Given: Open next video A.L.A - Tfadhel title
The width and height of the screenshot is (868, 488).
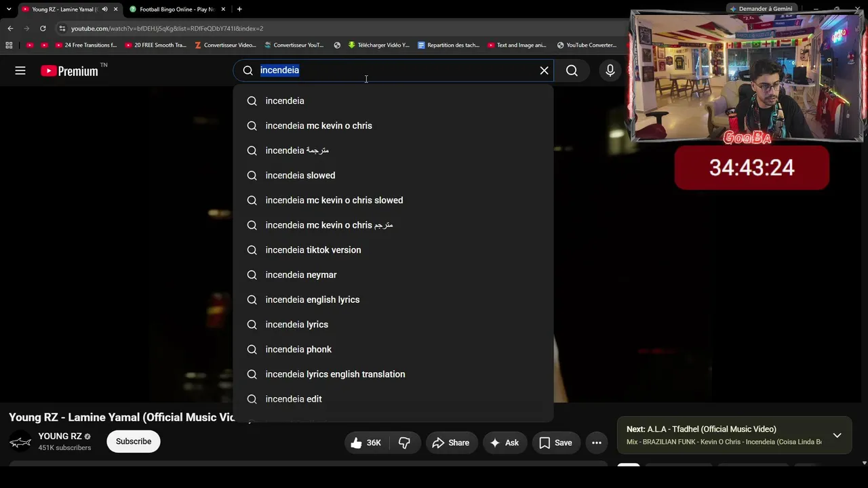Looking at the screenshot, I should [701, 429].
